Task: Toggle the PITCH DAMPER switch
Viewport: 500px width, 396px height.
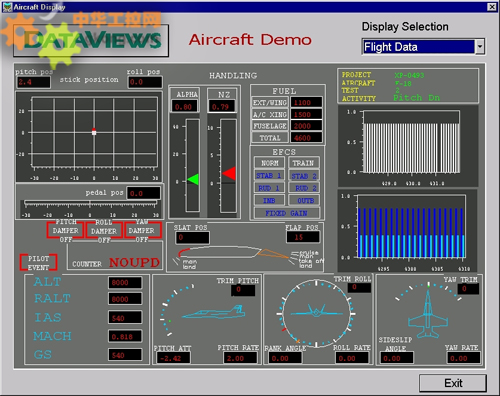Action: point(65,230)
